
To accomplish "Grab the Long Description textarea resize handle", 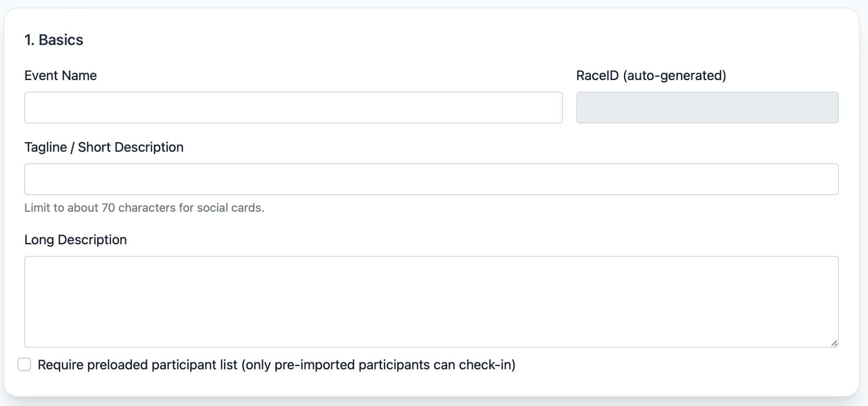I will coord(834,343).
